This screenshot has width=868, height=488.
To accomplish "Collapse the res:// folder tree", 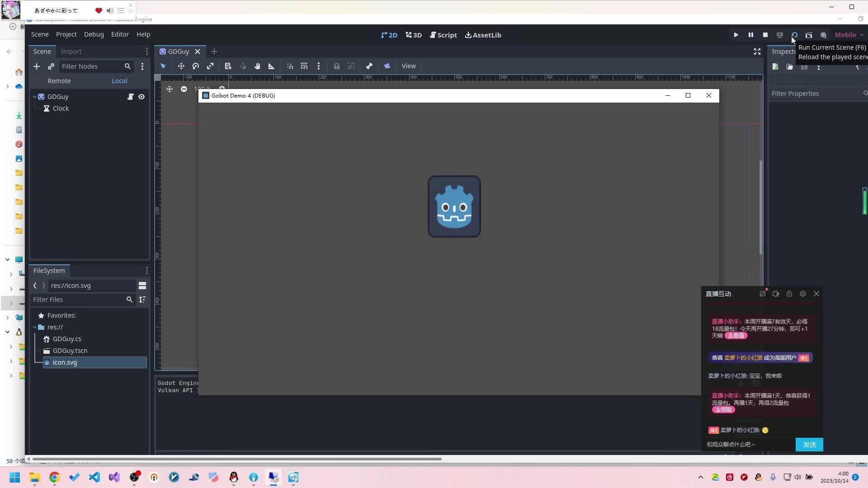I will [35, 327].
